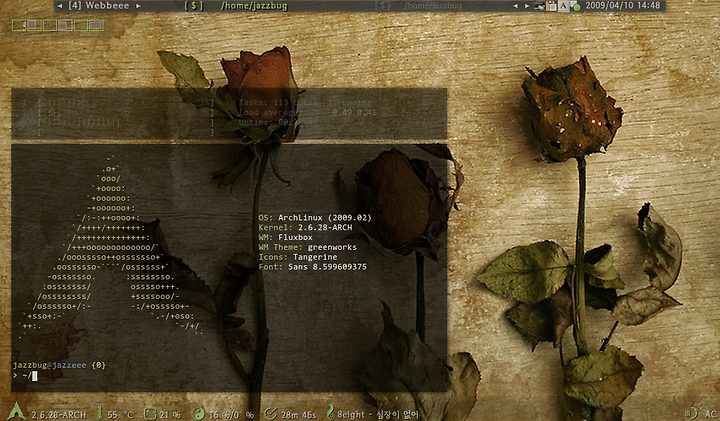Click the CPU usage square icon

pos(150,413)
